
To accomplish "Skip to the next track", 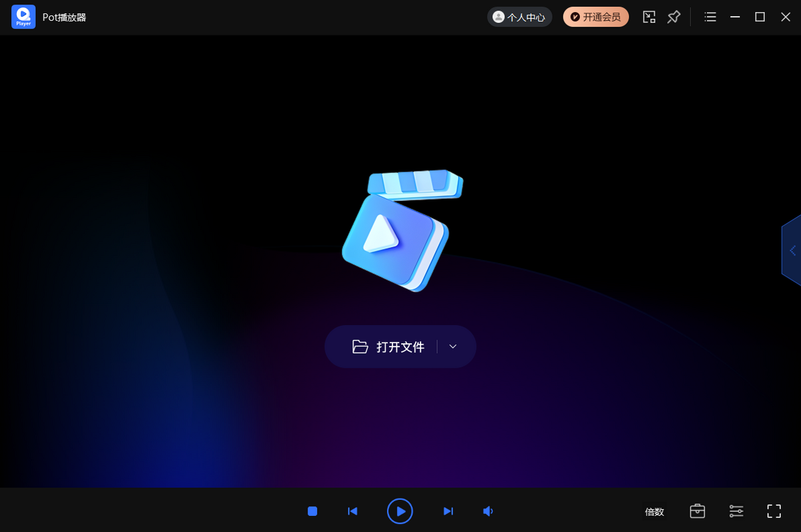I will tap(448, 511).
